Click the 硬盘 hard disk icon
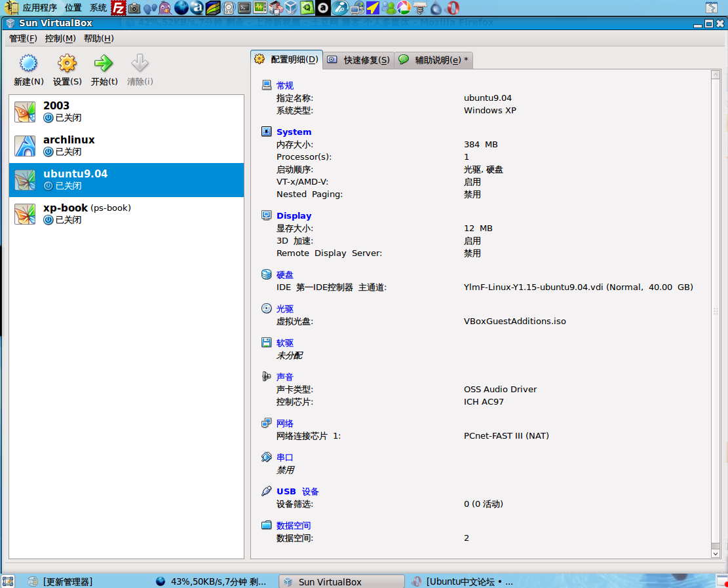Image resolution: width=728 pixels, height=588 pixels. point(267,274)
